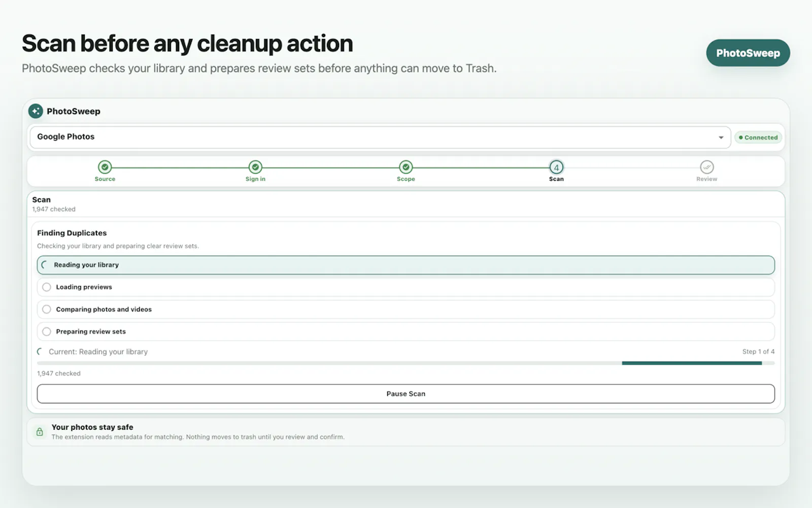Go to the Scan step label
The height and width of the screenshot is (508, 812).
[556, 179]
